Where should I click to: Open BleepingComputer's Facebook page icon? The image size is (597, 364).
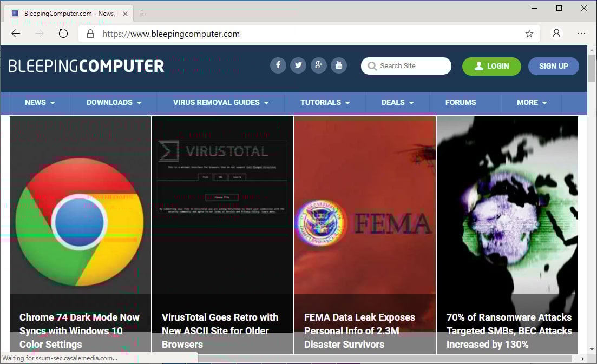point(278,65)
